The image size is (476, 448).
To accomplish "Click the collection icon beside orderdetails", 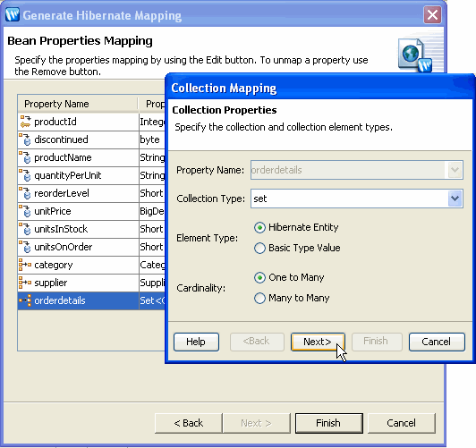I will point(25,300).
